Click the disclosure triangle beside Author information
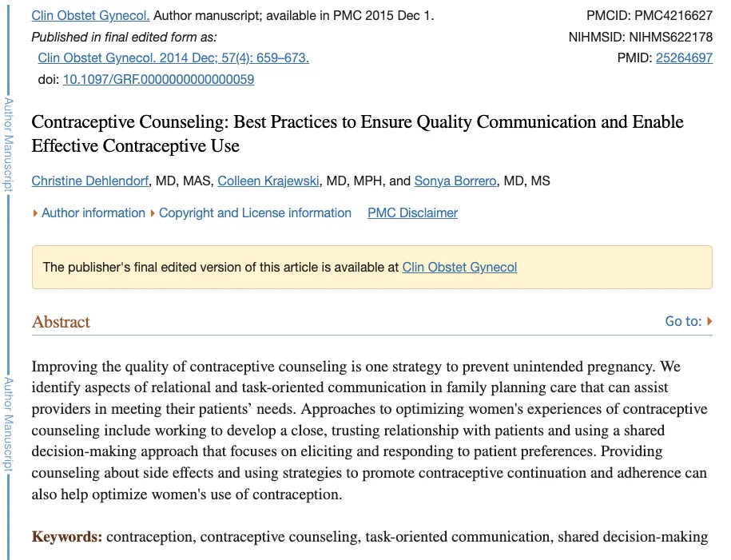The image size is (731, 560). [x=34, y=212]
